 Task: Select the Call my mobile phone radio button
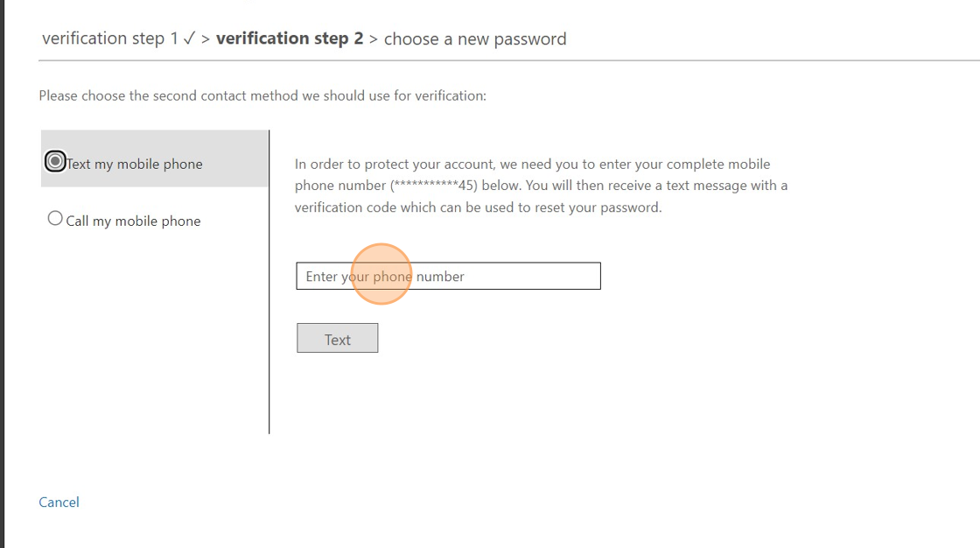point(55,219)
